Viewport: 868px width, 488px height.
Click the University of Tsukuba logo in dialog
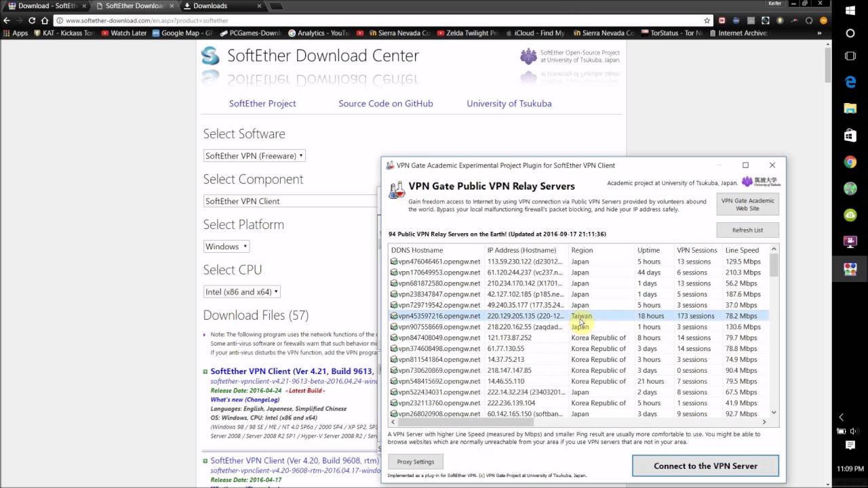click(761, 182)
